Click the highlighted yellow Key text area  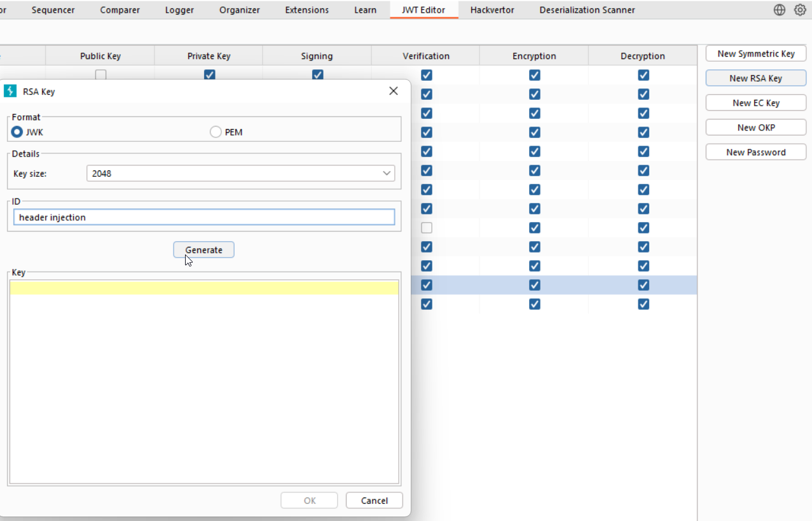(x=203, y=288)
